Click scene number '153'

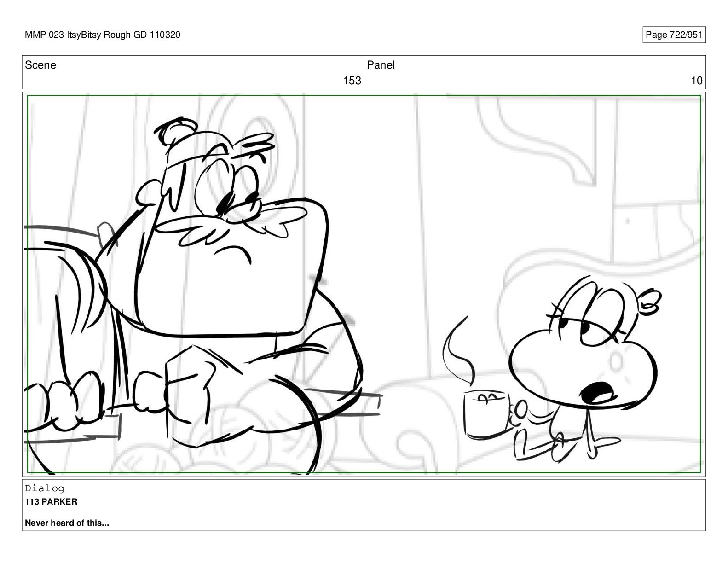tap(352, 81)
